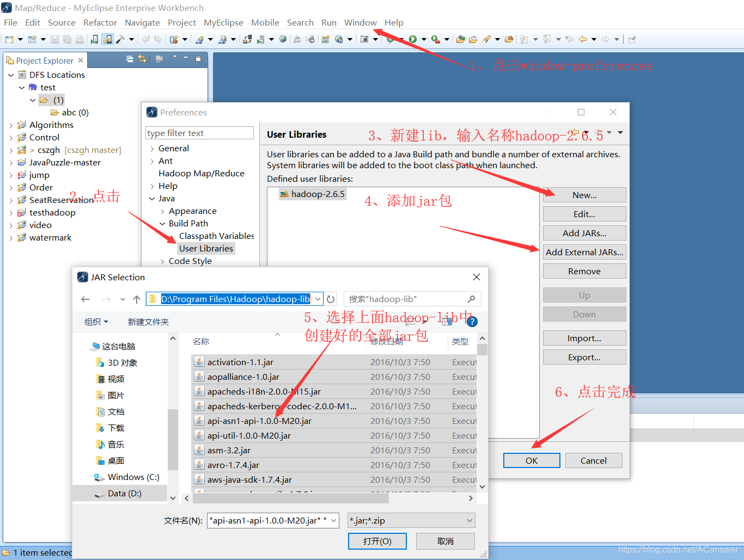Collapse Build Path in Preferences tree
The image size is (744, 560).
(162, 224)
